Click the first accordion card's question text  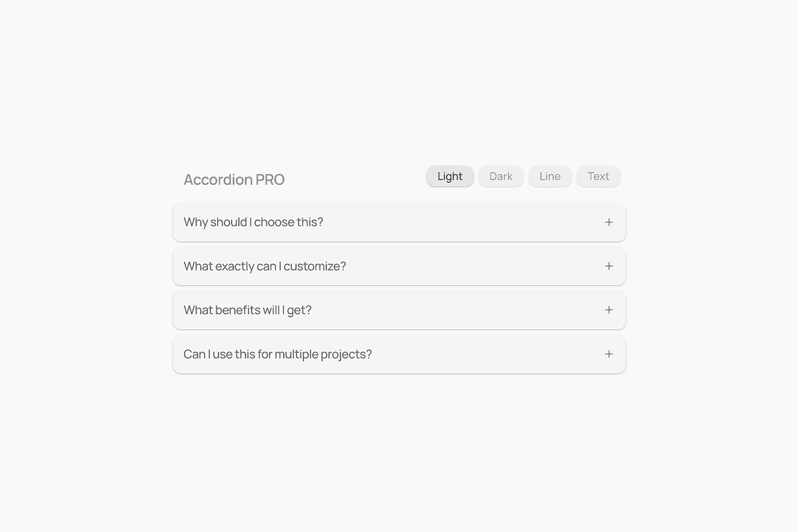pyautogui.click(x=253, y=222)
